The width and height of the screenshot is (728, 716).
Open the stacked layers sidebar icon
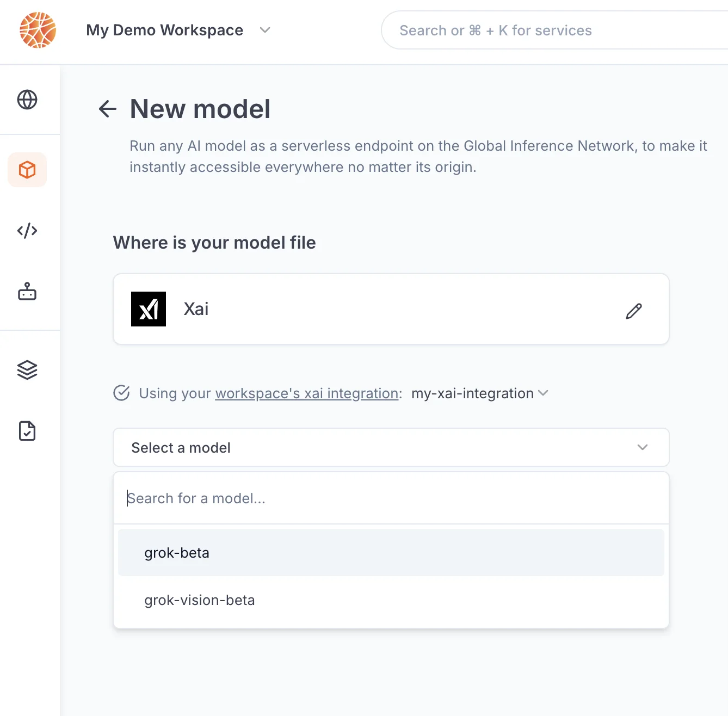[x=27, y=370]
